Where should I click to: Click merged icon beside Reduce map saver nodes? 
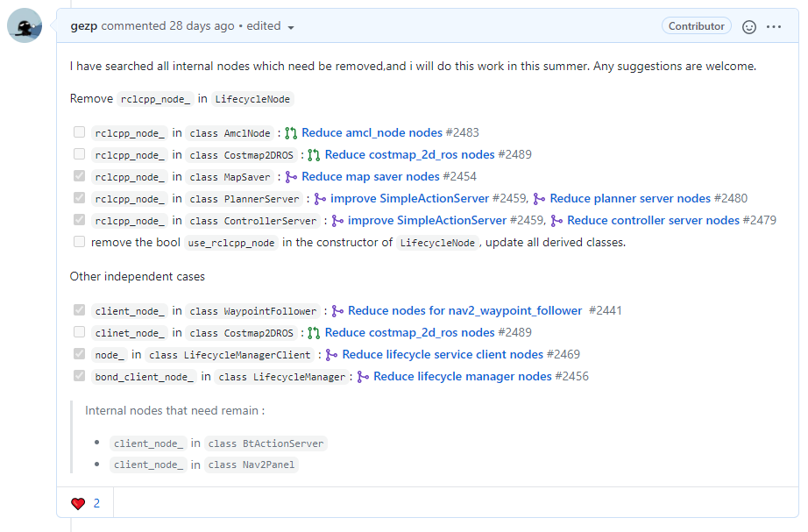[291, 177]
